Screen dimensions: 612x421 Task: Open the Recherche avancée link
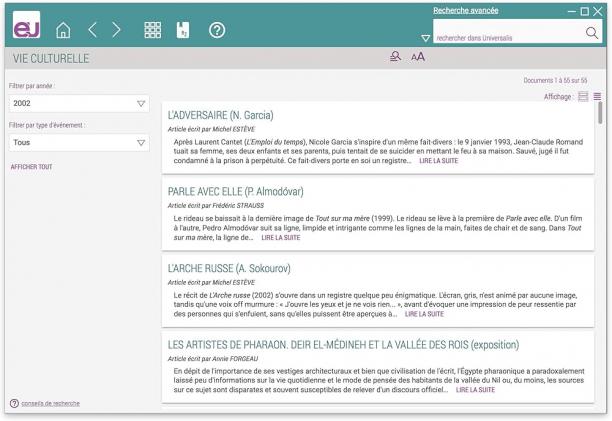[x=466, y=11]
